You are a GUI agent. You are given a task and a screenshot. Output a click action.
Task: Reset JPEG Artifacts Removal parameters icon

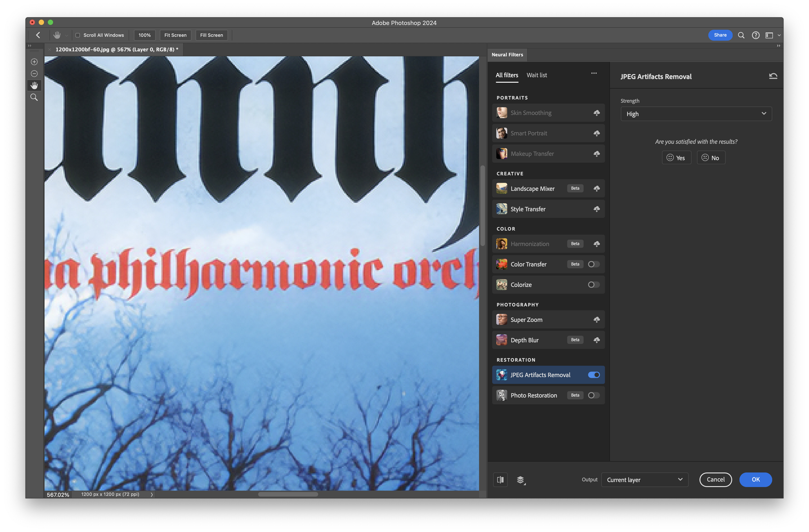773,76
